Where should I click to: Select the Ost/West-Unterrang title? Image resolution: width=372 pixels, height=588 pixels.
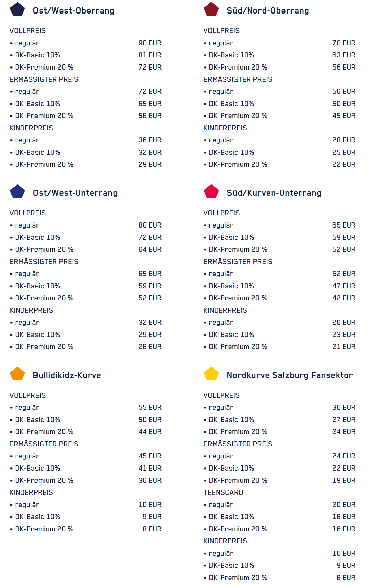(75, 193)
